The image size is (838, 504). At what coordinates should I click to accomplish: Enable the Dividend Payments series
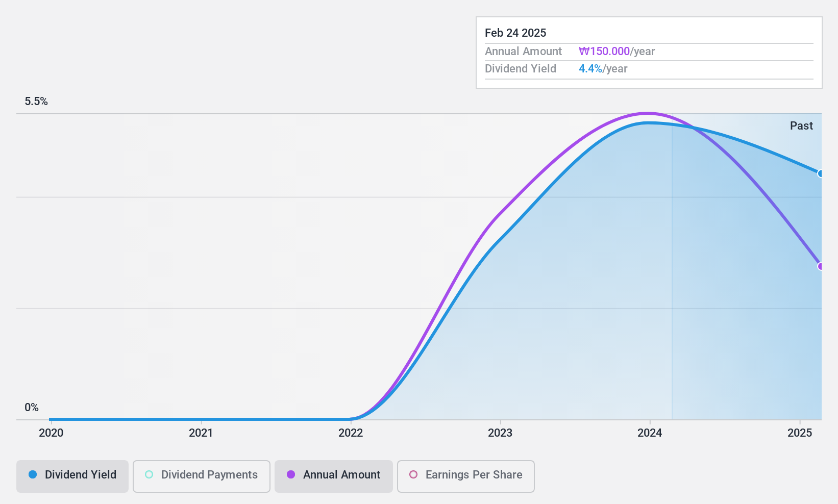tap(202, 476)
